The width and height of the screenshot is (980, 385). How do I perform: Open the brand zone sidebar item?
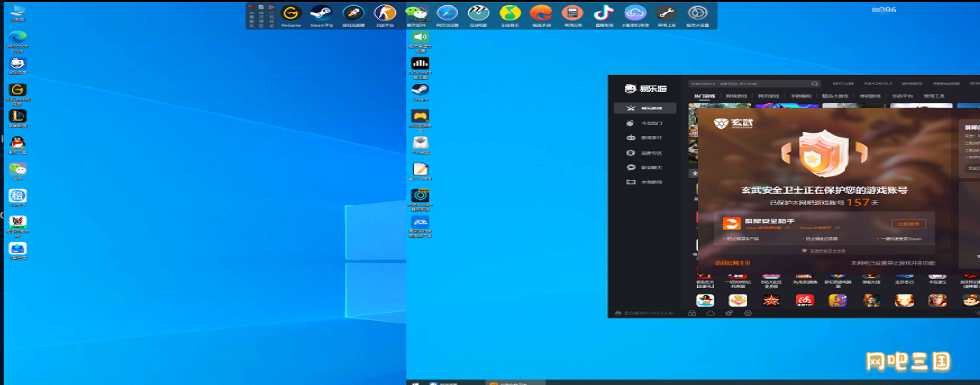tap(645, 153)
